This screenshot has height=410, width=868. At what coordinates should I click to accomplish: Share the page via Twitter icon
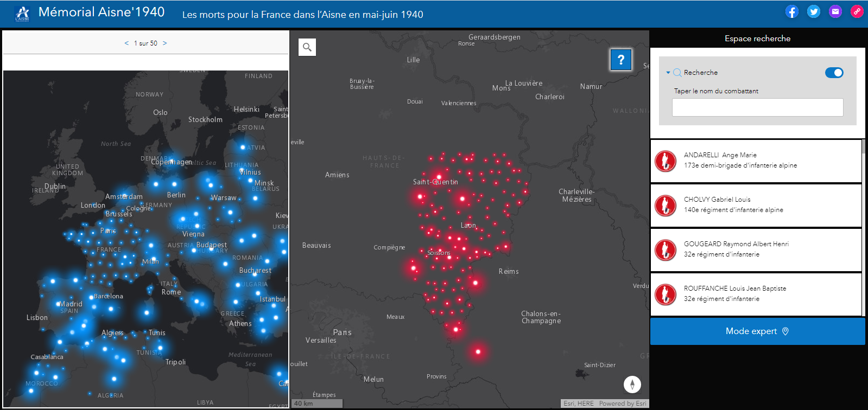[813, 11]
